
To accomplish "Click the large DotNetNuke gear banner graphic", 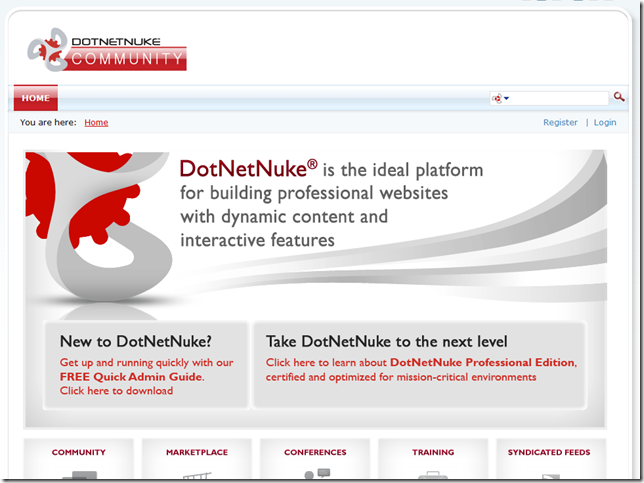I will (99, 226).
